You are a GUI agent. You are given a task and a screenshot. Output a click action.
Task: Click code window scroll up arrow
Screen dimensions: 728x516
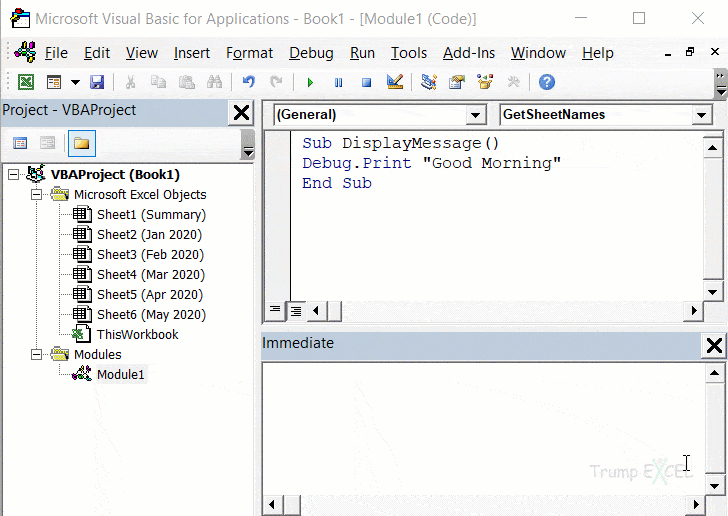[x=713, y=148]
